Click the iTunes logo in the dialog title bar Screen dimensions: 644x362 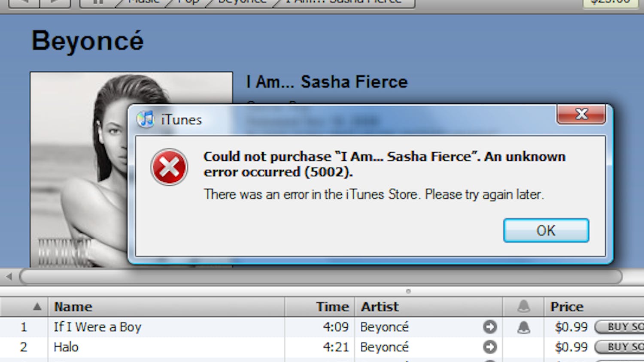point(145,119)
